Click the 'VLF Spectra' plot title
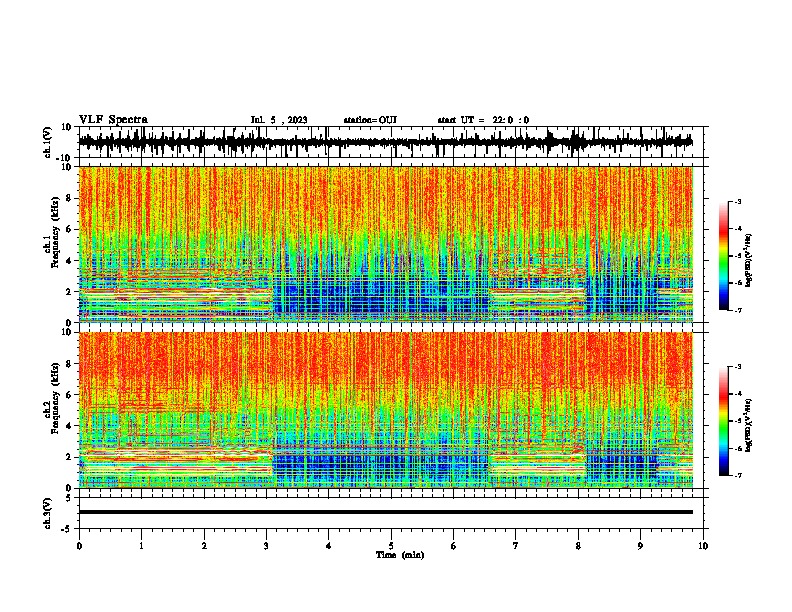 [x=113, y=120]
